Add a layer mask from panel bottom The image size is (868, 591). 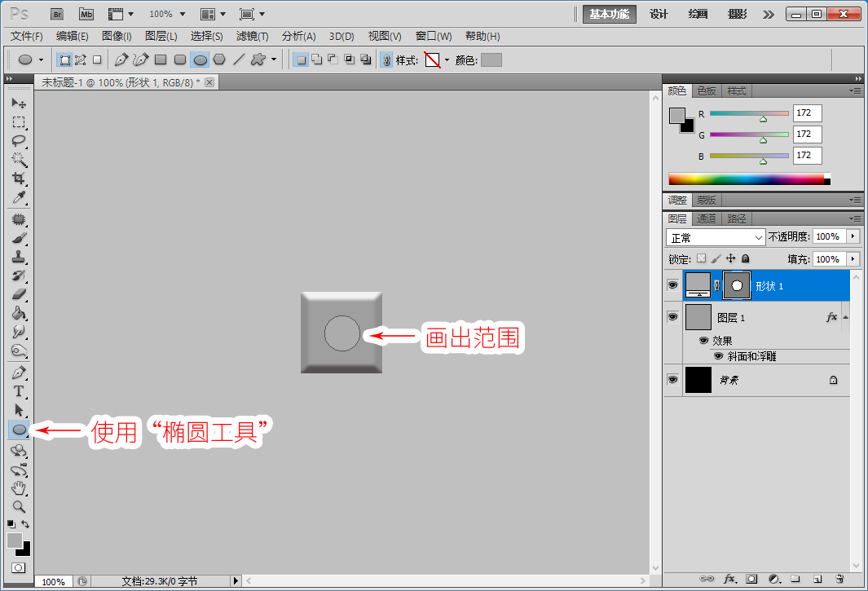click(751, 579)
